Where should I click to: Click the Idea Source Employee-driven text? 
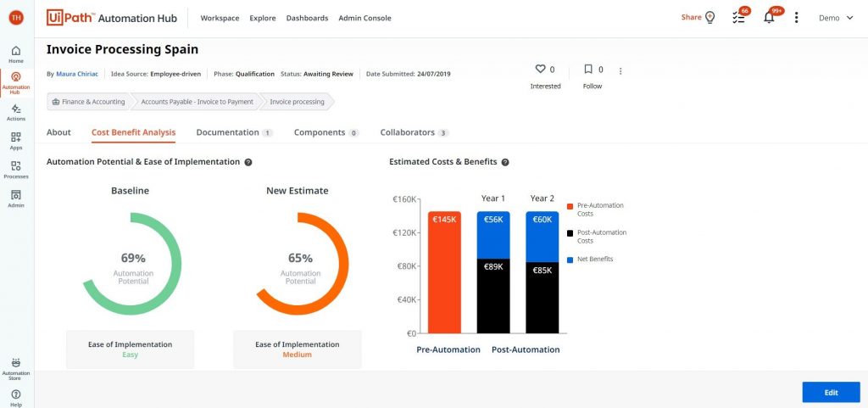tap(156, 74)
